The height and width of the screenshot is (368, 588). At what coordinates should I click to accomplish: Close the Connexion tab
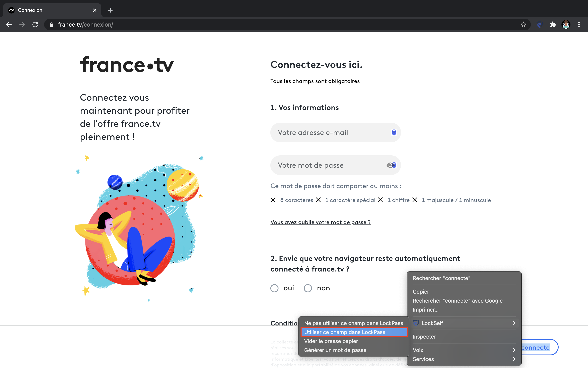[95, 10]
